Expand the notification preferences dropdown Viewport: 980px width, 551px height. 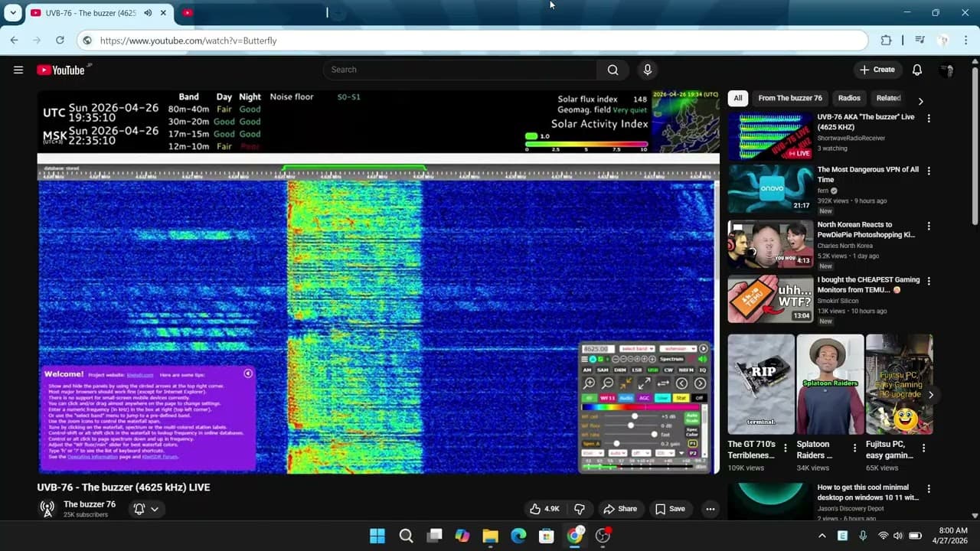(x=155, y=509)
